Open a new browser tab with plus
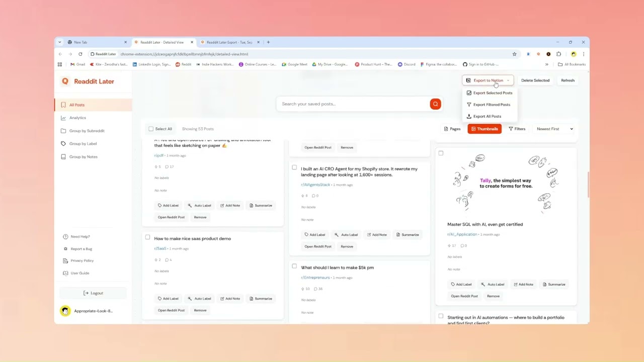 268,42
